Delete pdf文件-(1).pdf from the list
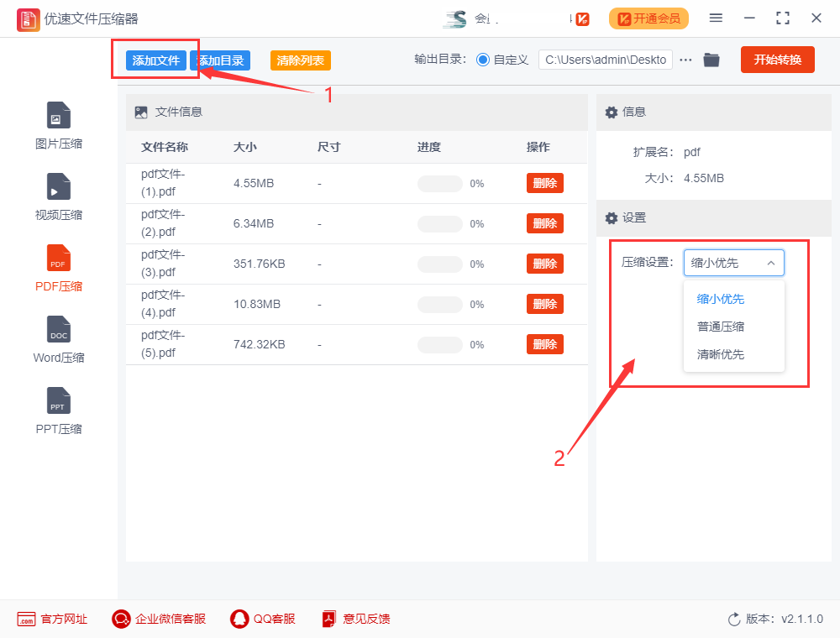Image resolution: width=840 pixels, height=638 pixels. click(x=545, y=184)
